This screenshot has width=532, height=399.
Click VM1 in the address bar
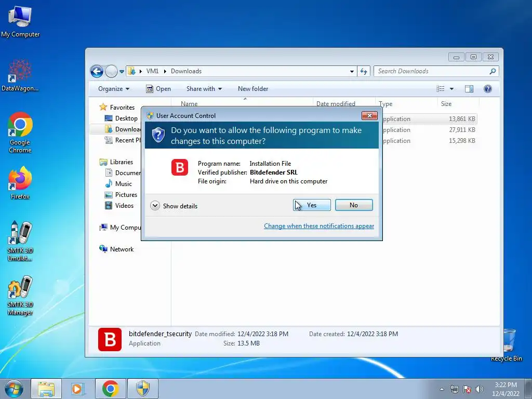coord(152,71)
